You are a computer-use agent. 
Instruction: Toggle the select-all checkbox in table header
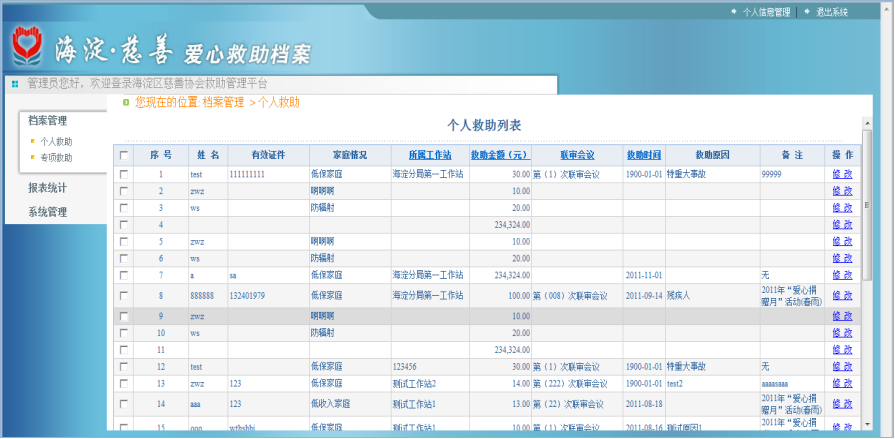pyautogui.click(x=124, y=156)
